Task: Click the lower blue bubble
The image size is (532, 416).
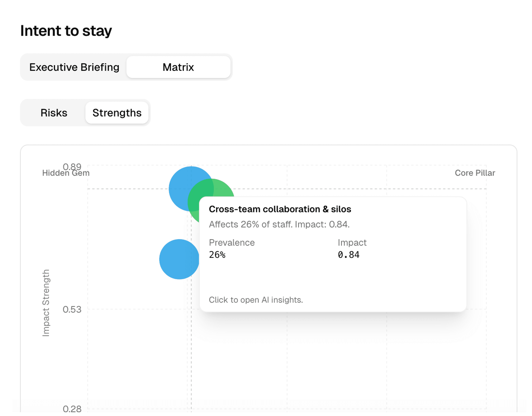Action: coord(179,259)
